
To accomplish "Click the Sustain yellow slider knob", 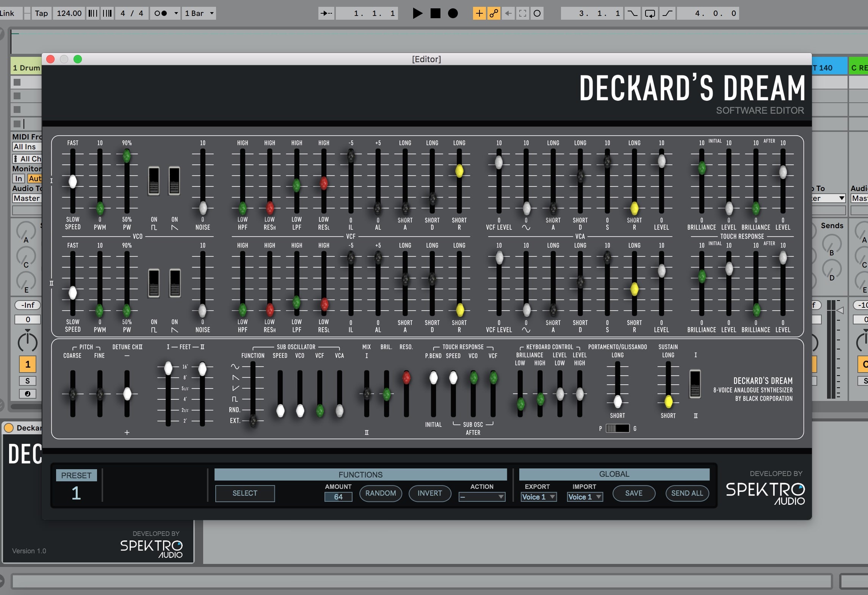I will [x=668, y=401].
